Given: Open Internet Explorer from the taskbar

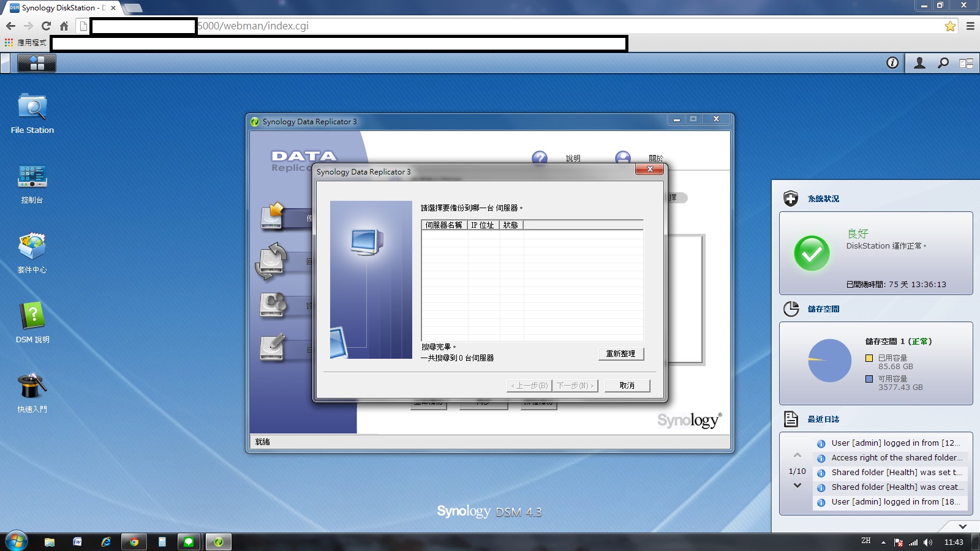Looking at the screenshot, I should 106,542.
